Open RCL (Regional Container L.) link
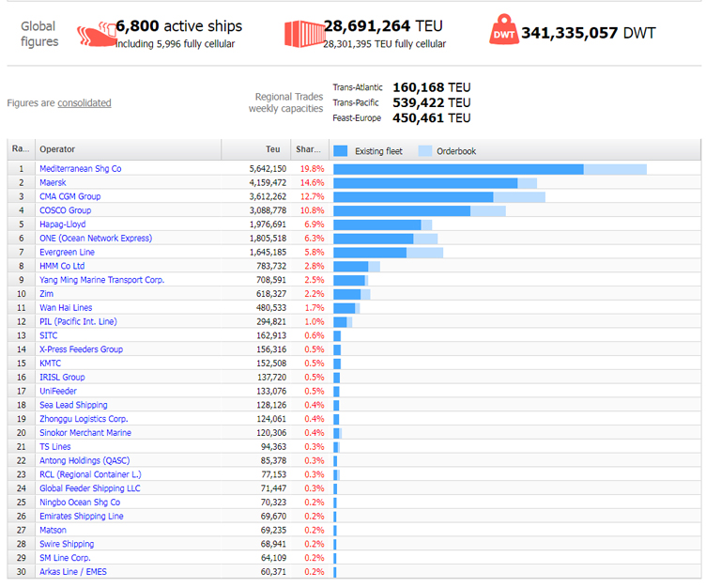706x588 pixels. 90,475
